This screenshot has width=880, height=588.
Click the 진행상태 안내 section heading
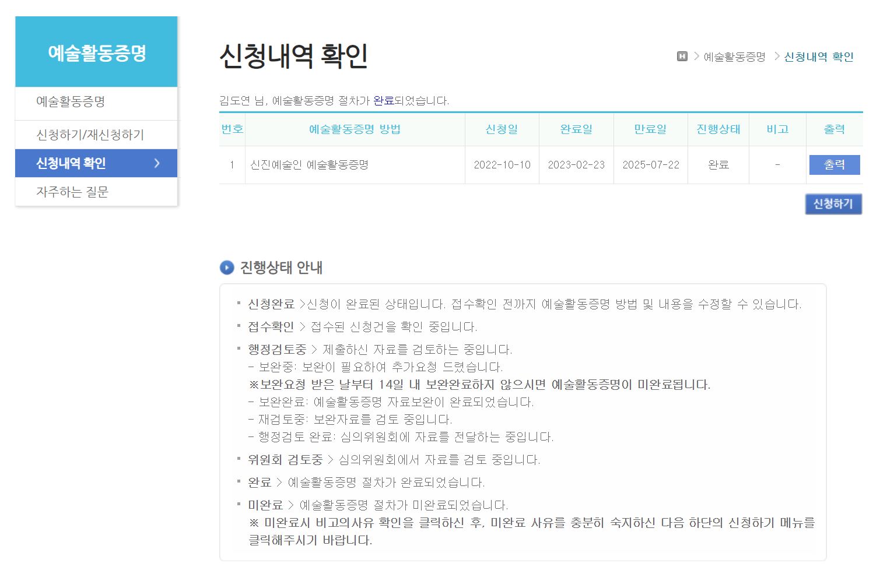point(281,267)
